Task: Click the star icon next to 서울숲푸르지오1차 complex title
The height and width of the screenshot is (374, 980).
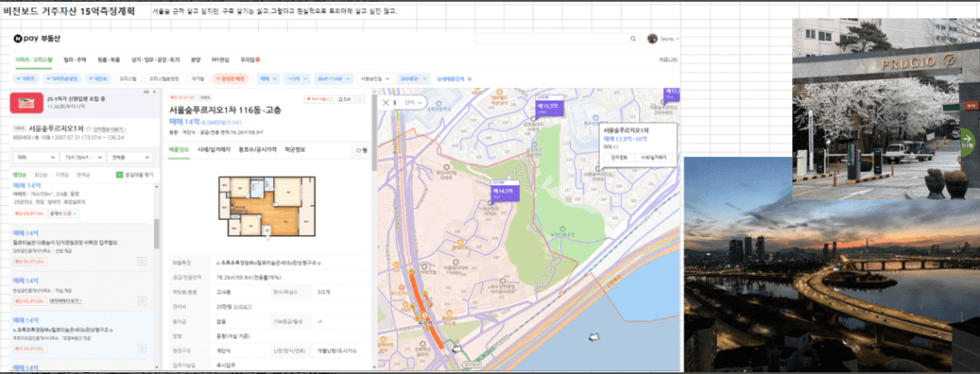Action: [88, 128]
